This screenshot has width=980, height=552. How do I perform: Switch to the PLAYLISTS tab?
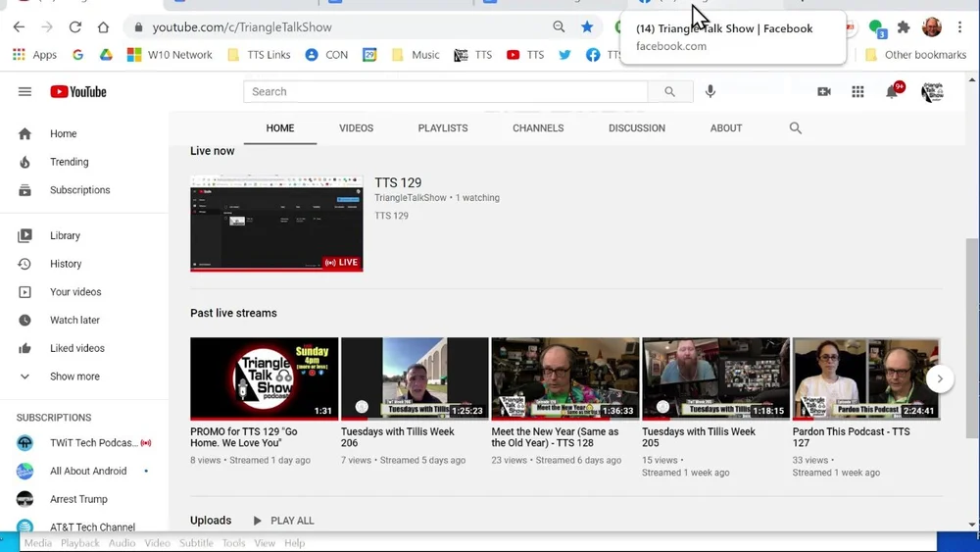[x=443, y=128]
